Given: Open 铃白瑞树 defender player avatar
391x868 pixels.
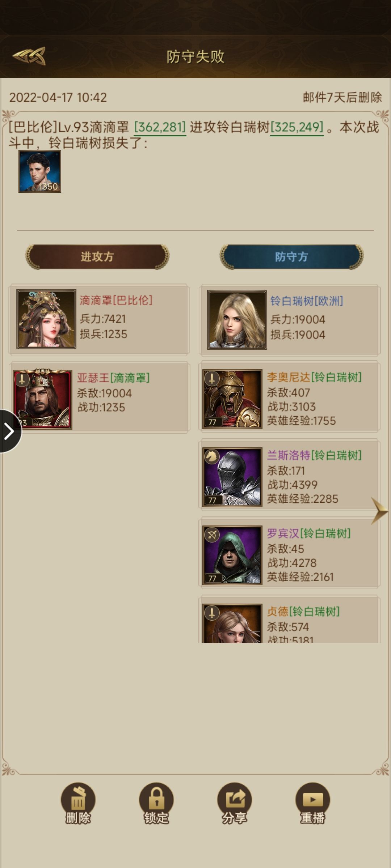Looking at the screenshot, I should coord(237,320).
